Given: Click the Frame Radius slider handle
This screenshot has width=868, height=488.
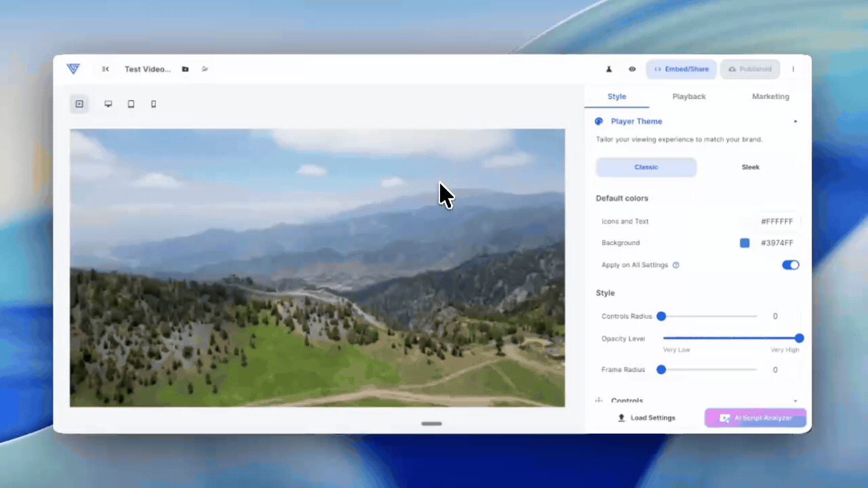Looking at the screenshot, I should tap(661, 369).
